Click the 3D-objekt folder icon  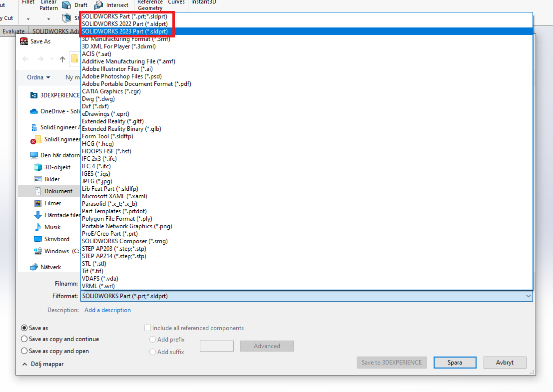(x=38, y=167)
